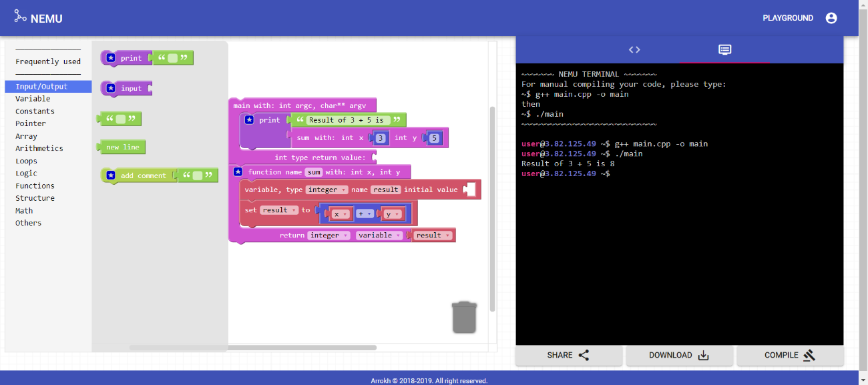Open the Functions block category
This screenshot has height=385, width=868.
[x=48, y=185]
